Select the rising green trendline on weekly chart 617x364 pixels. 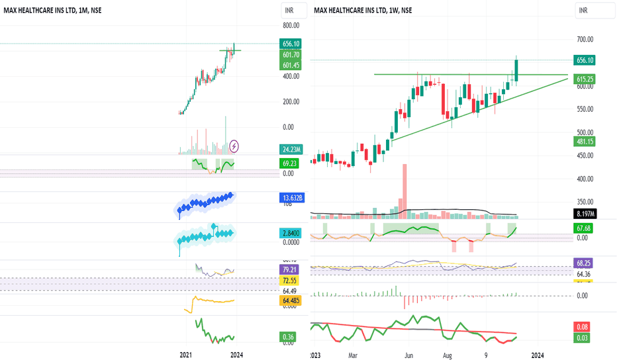479,110
